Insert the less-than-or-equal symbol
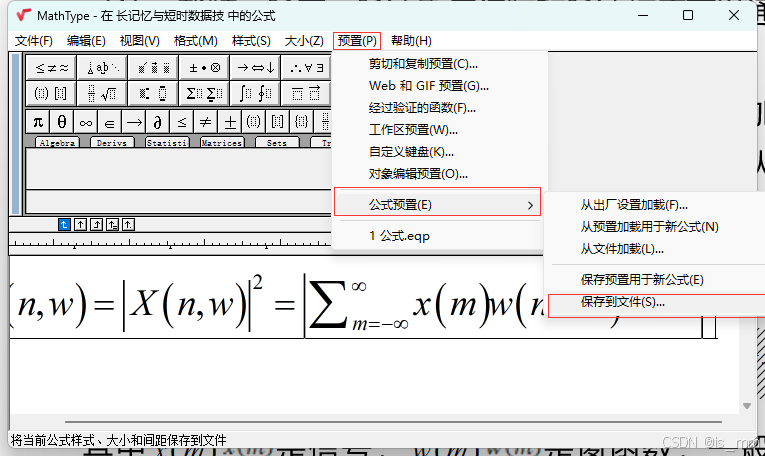This screenshot has height=456, width=765. (181, 121)
